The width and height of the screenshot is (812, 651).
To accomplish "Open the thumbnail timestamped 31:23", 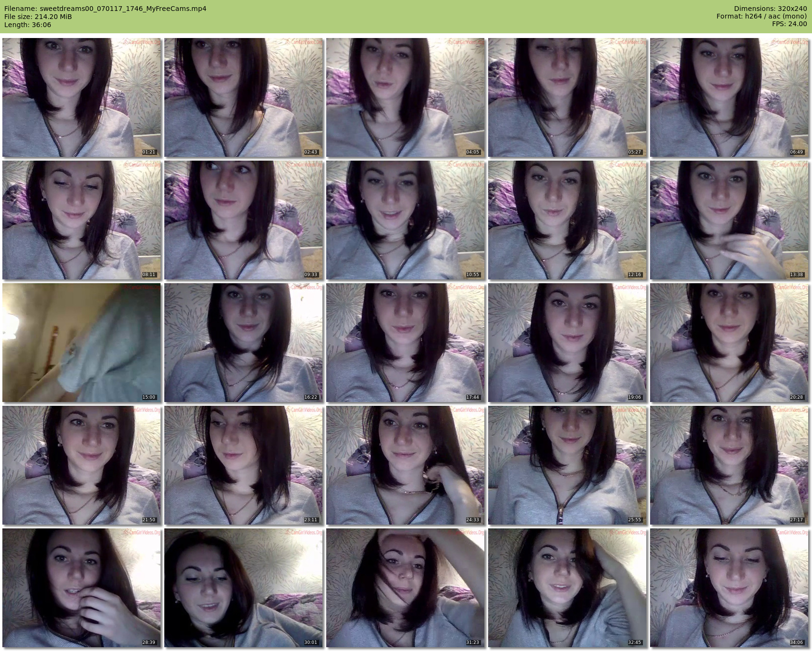I will click(405, 588).
